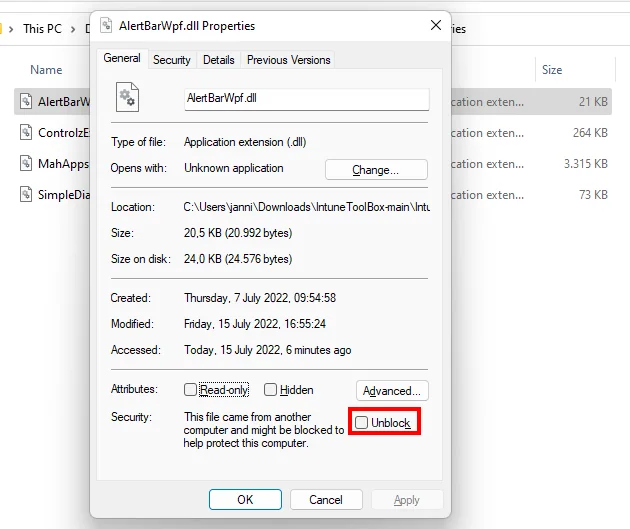Image resolution: width=630 pixels, height=529 pixels.
Task: Tick the Hidden attribute checkbox
Action: click(270, 389)
